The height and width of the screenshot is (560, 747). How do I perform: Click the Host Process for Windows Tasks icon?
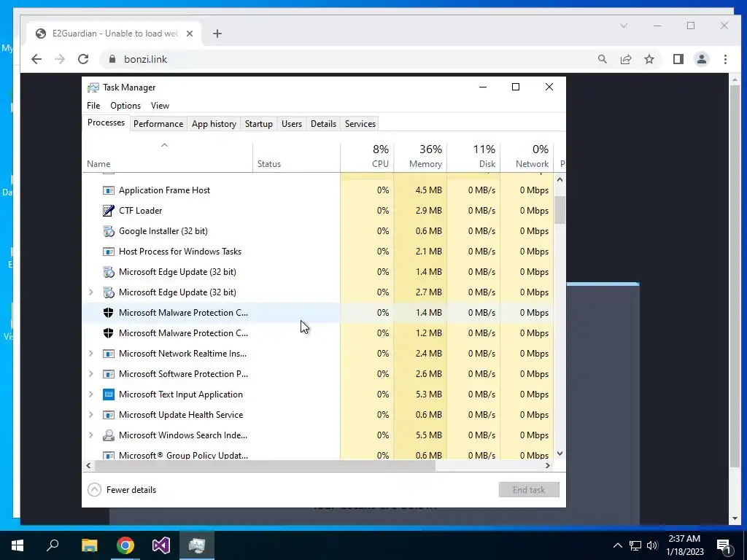coord(109,252)
